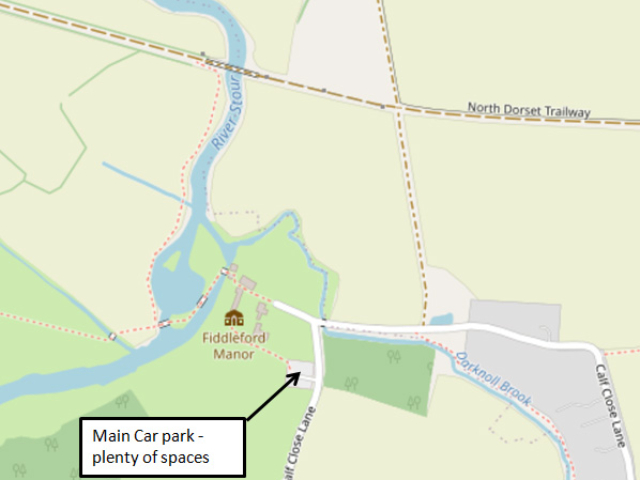Image resolution: width=640 pixels, height=480 pixels.
Task: Click the trailway bridge over River Stour
Action: click(232, 68)
